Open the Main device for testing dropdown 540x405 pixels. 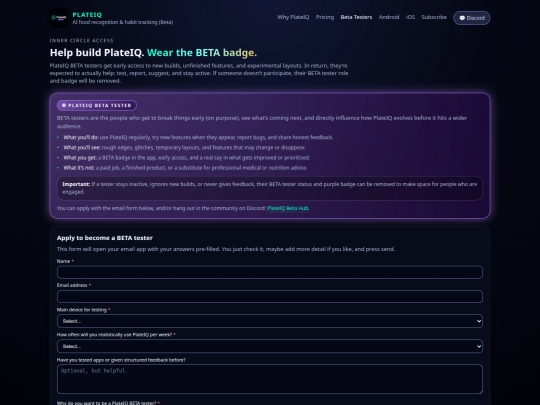point(270,321)
